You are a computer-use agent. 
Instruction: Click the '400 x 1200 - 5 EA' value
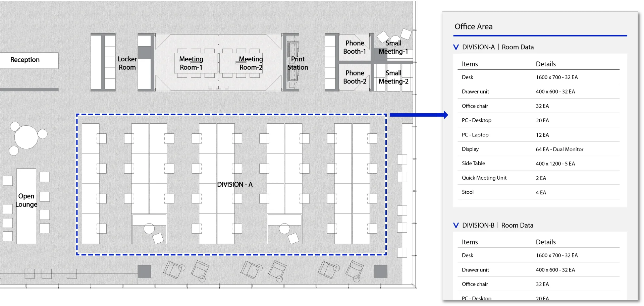click(555, 164)
